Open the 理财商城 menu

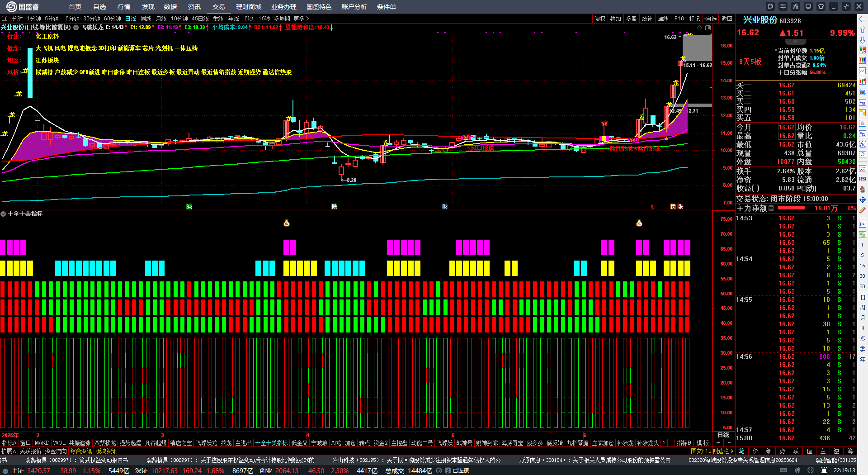tap(249, 7)
